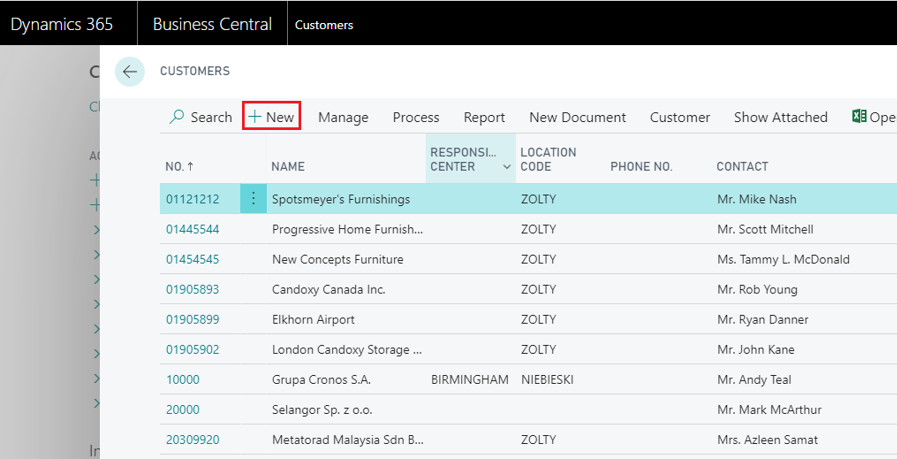
Task: Click Business Central in the header
Action: click(212, 24)
